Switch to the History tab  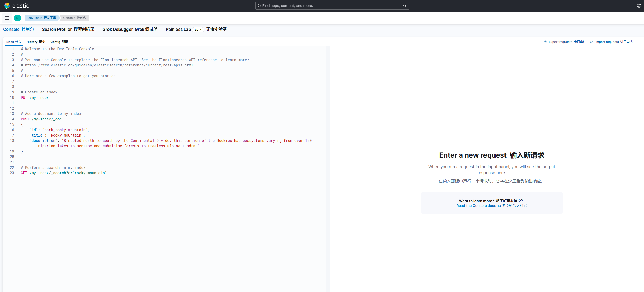coord(36,42)
